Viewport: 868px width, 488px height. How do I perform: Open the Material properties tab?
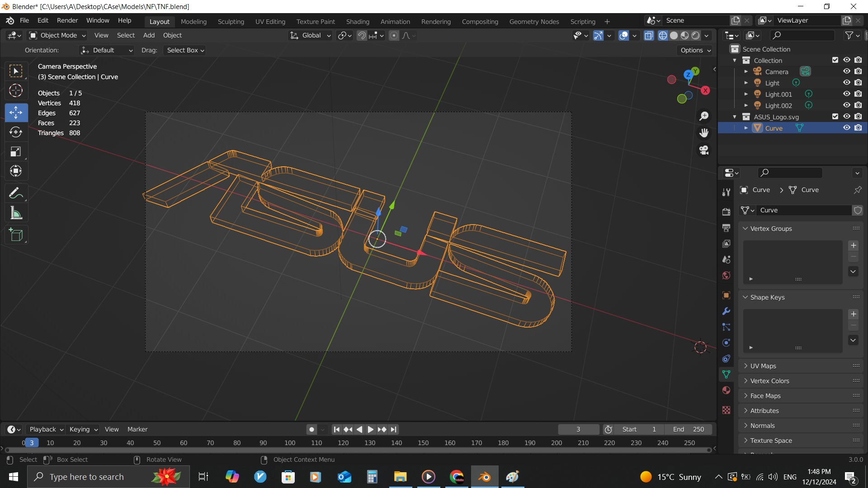coord(726,390)
